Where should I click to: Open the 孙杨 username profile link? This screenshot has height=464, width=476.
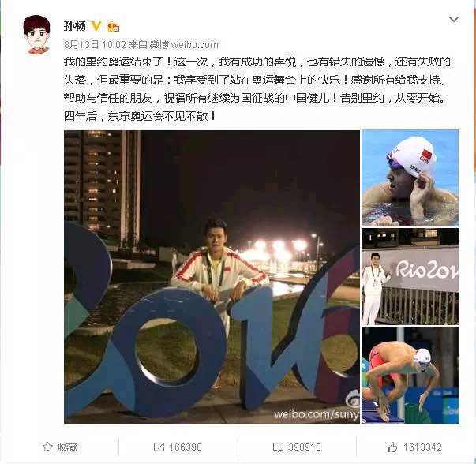point(74,26)
